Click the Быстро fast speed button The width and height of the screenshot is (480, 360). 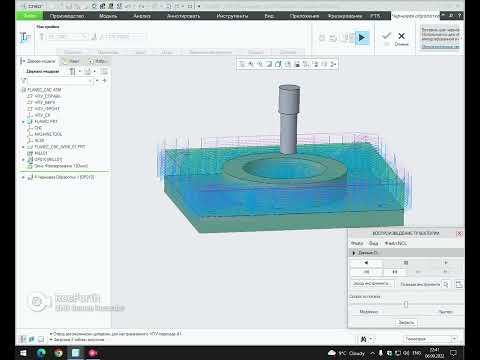[445, 312]
